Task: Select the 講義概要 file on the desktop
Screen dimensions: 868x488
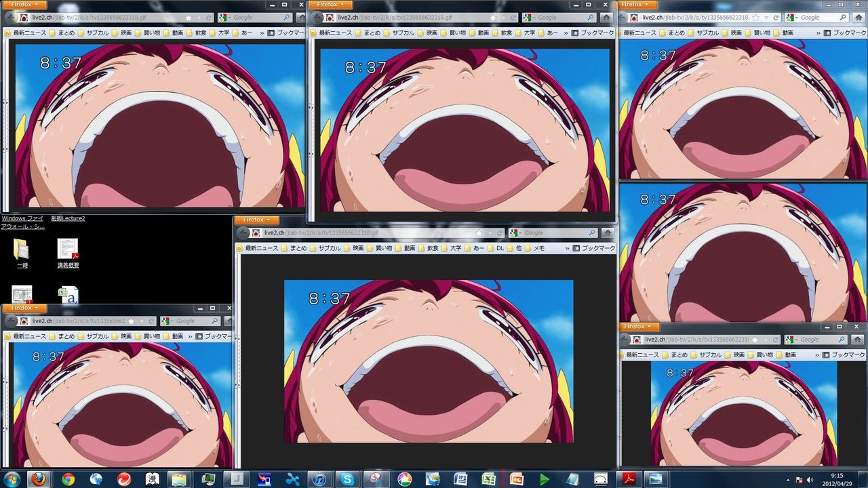Action: [x=68, y=253]
